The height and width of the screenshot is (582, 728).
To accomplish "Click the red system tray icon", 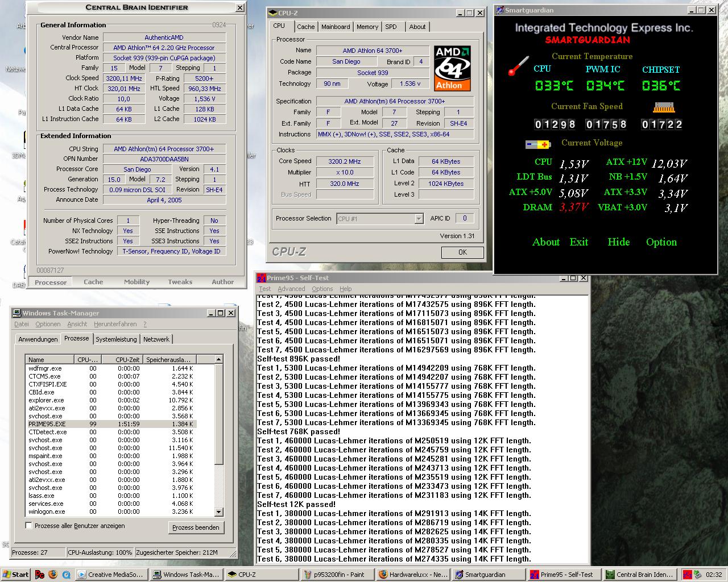I will (687, 575).
